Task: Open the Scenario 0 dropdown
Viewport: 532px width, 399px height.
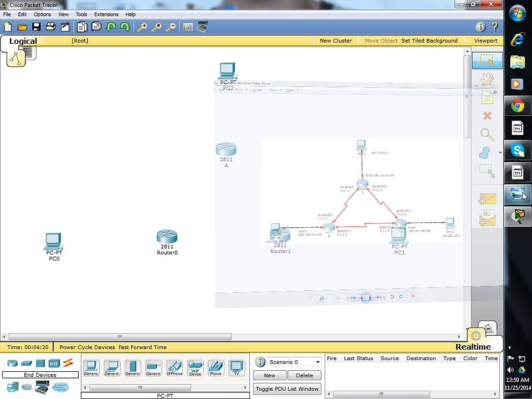Action: [294, 362]
